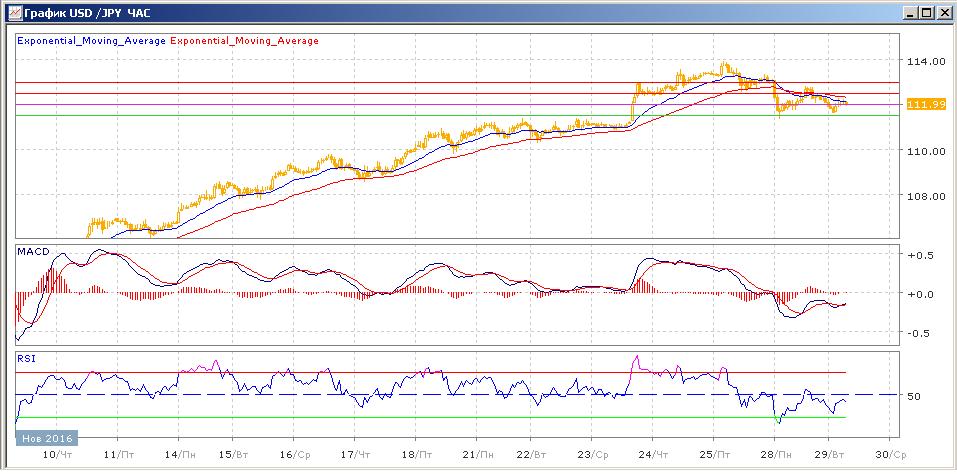Viewport: 957px width, 474px height.
Task: Select the 22/Вт date on time axis
Action: [x=532, y=455]
